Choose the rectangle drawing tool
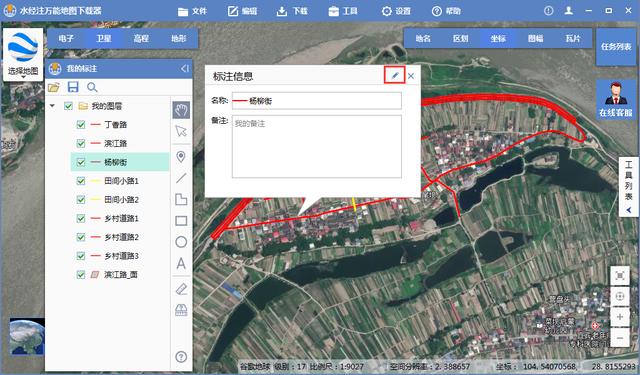 [x=181, y=221]
